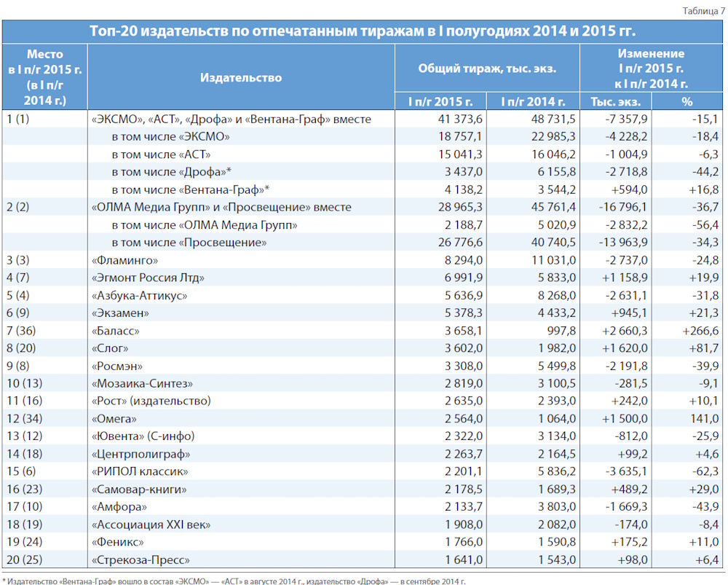Click publisher '«Самовар-книги»'
728x585 pixels.
(139, 490)
